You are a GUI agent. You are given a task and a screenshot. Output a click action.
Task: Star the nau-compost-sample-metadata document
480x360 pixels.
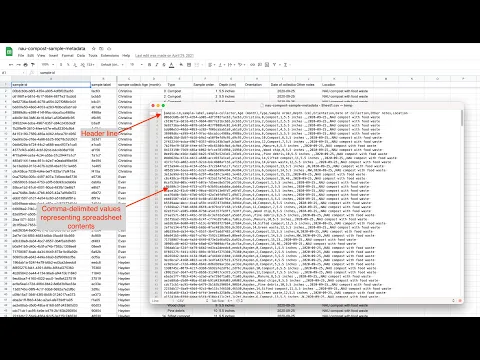point(94,49)
